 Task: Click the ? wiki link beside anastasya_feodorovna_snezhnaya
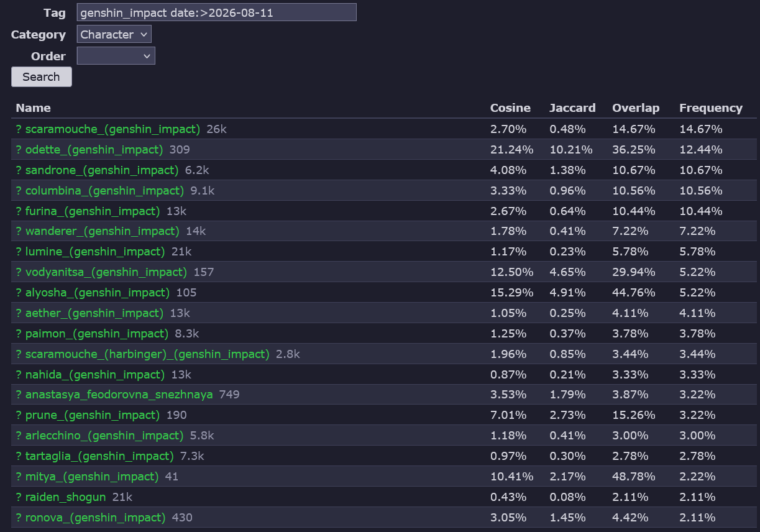coord(19,395)
